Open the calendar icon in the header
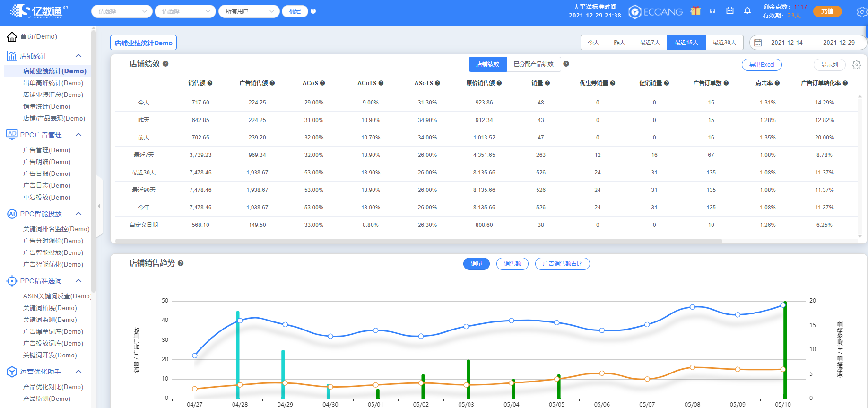 pyautogui.click(x=730, y=10)
